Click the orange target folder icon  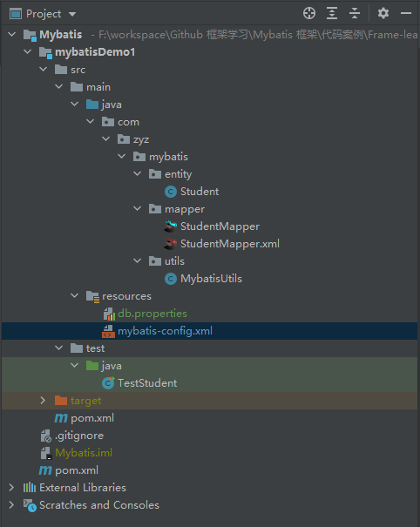pos(61,401)
